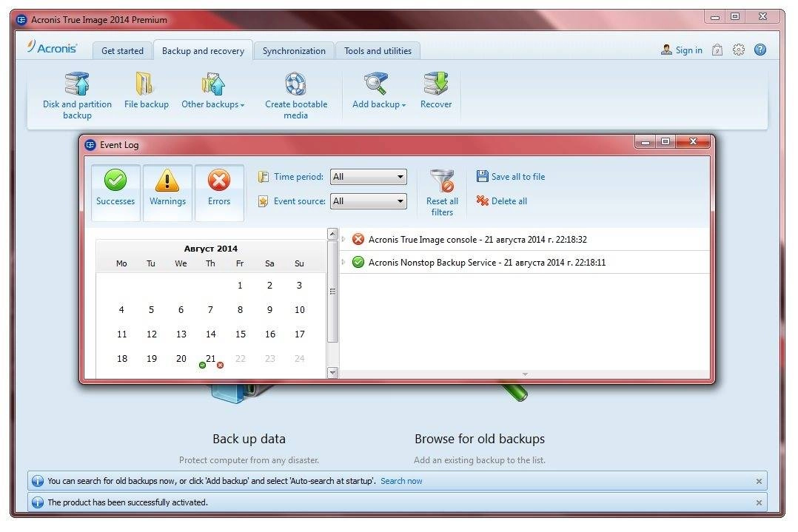Viewport: 798px width, 532px height.
Task: Open the Event source dropdown
Action: pyautogui.click(x=368, y=201)
